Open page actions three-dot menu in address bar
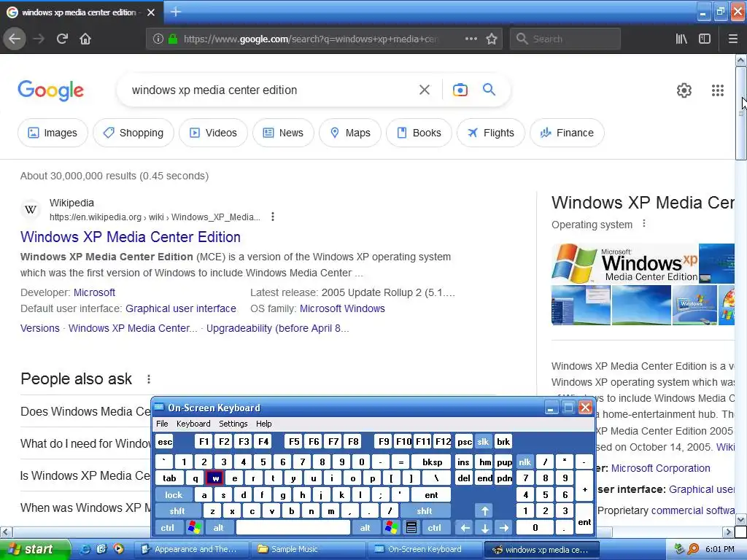Image resolution: width=747 pixels, height=560 pixels. click(471, 39)
